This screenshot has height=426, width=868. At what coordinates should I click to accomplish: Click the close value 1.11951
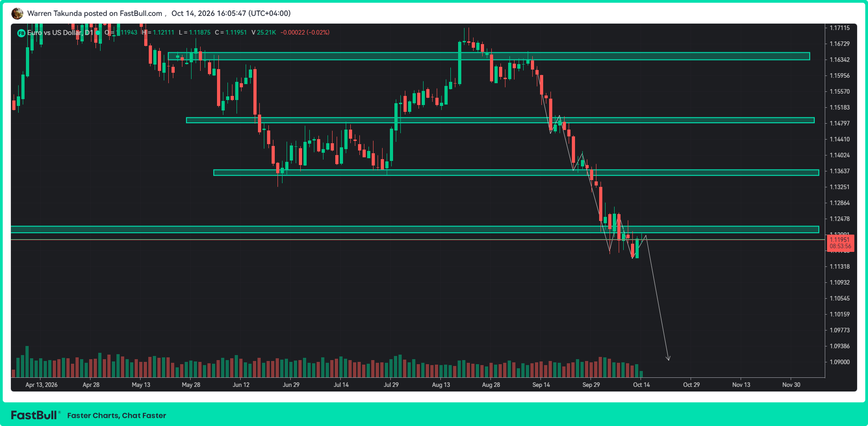[x=236, y=32]
